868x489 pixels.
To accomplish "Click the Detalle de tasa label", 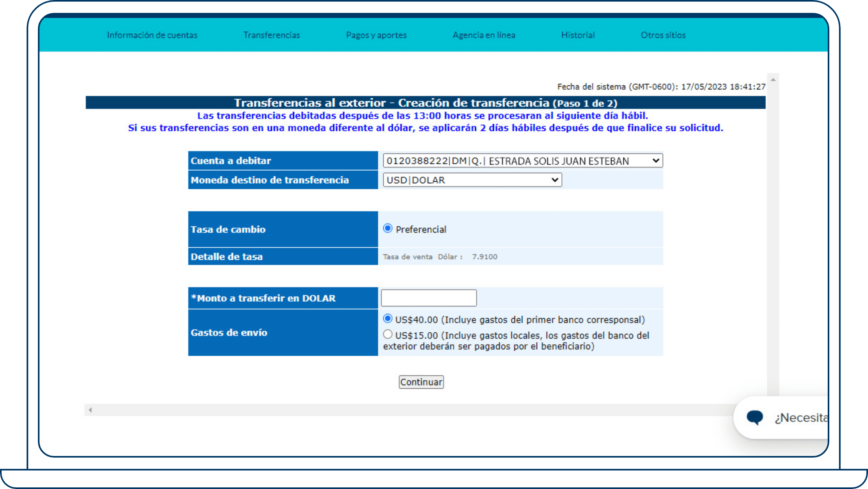I will 226,257.
